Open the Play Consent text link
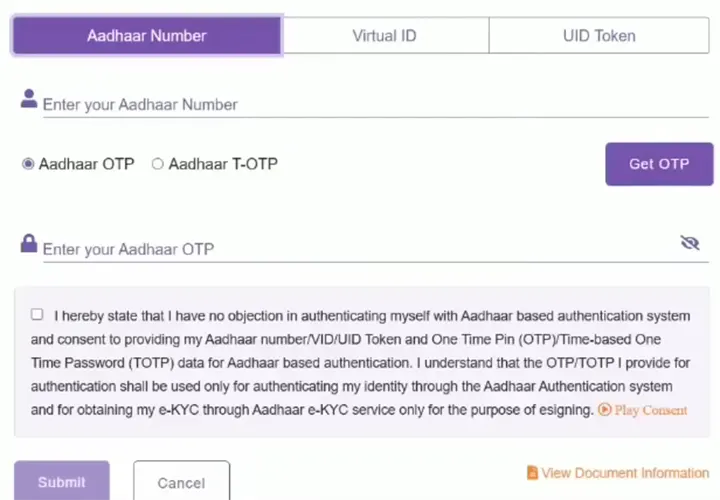The height and width of the screenshot is (500, 720). coord(651,410)
